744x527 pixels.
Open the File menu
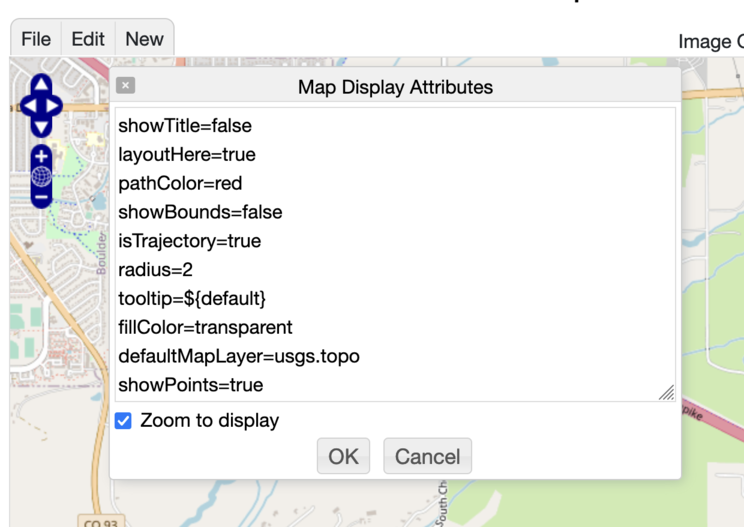coord(36,39)
